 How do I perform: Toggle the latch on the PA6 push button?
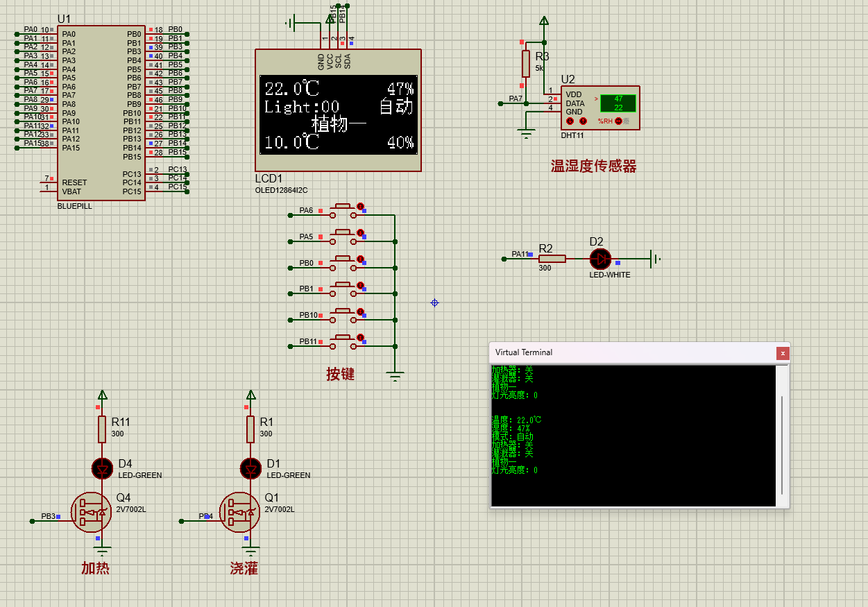pyautogui.click(x=360, y=206)
